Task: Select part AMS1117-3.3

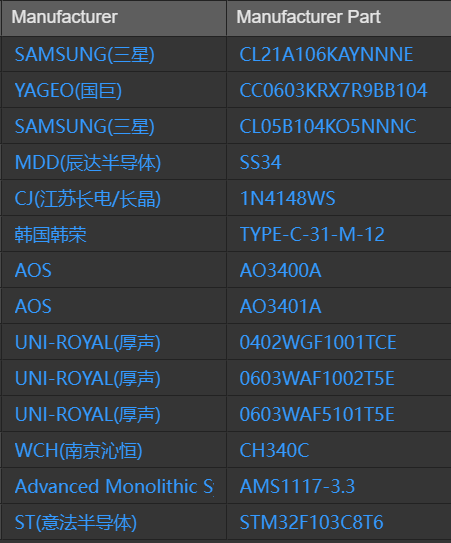Action: tap(297, 487)
